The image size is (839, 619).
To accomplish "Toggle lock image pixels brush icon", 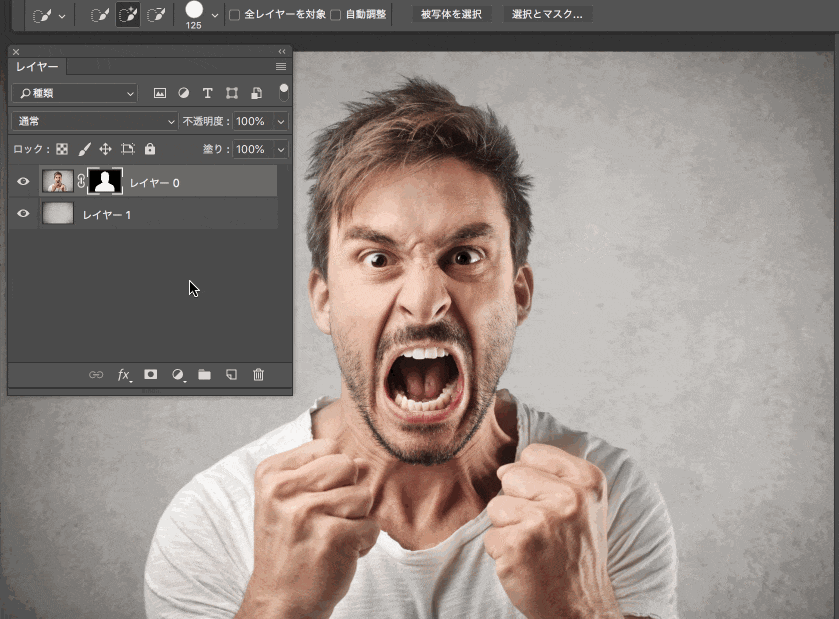I will click(x=84, y=149).
